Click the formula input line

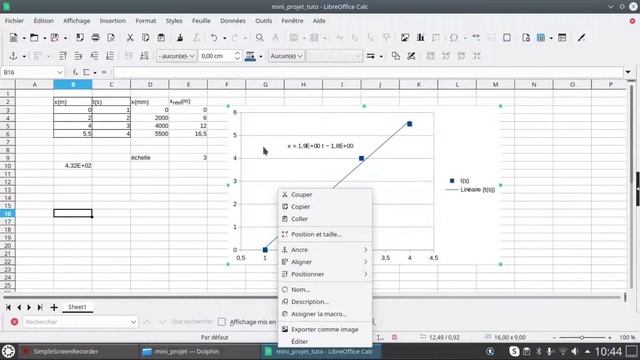coord(369,72)
